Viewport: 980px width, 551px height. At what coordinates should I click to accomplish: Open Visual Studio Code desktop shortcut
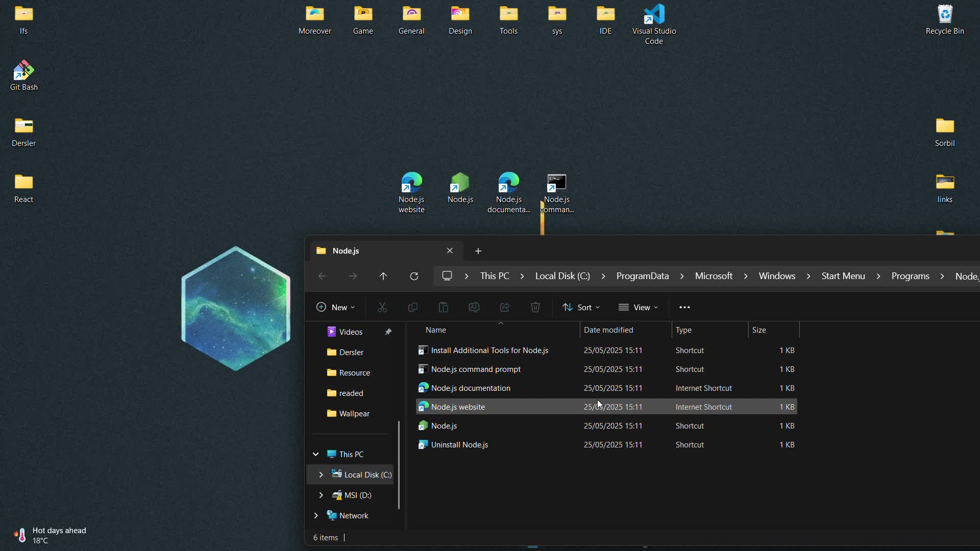[x=654, y=24]
